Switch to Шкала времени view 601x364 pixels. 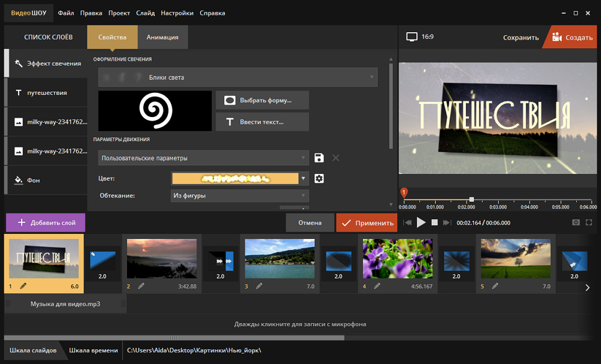93,350
